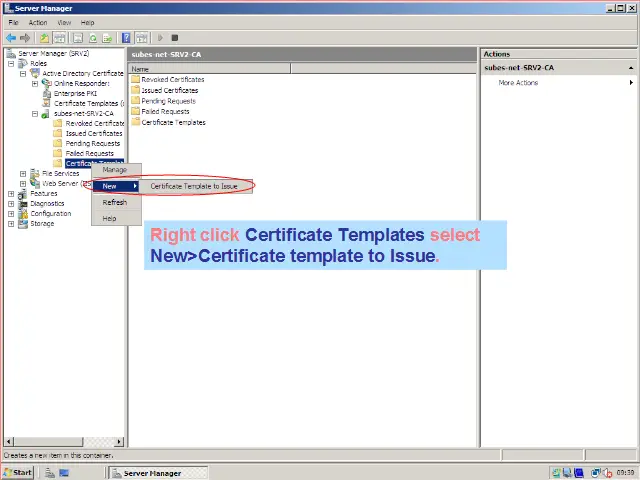Open the Revoked Certificates folder in list
Viewport: 640px width, 480px height.
(172, 80)
